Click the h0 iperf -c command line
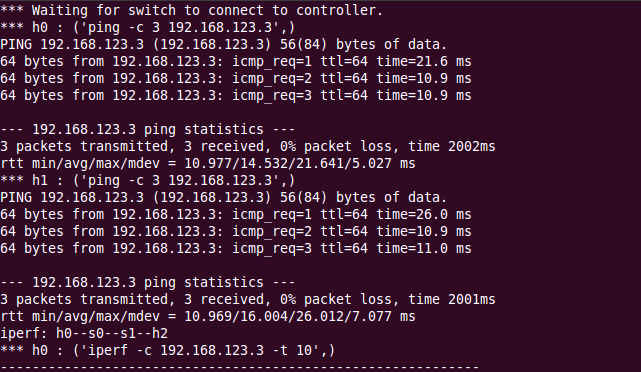 click(167, 350)
